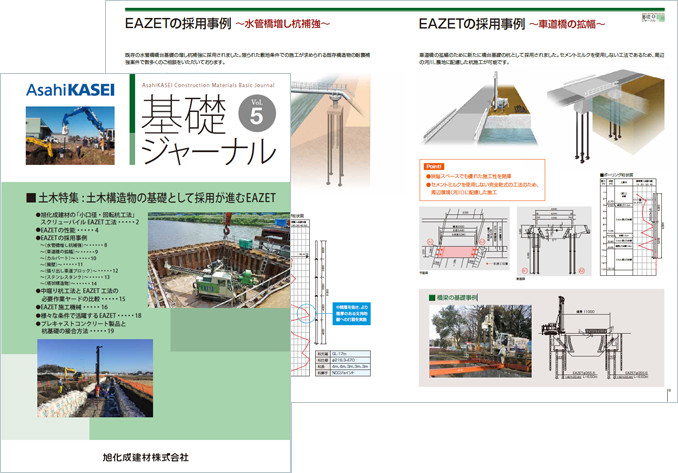Open the bridge foundation site photo

[x=480, y=341]
